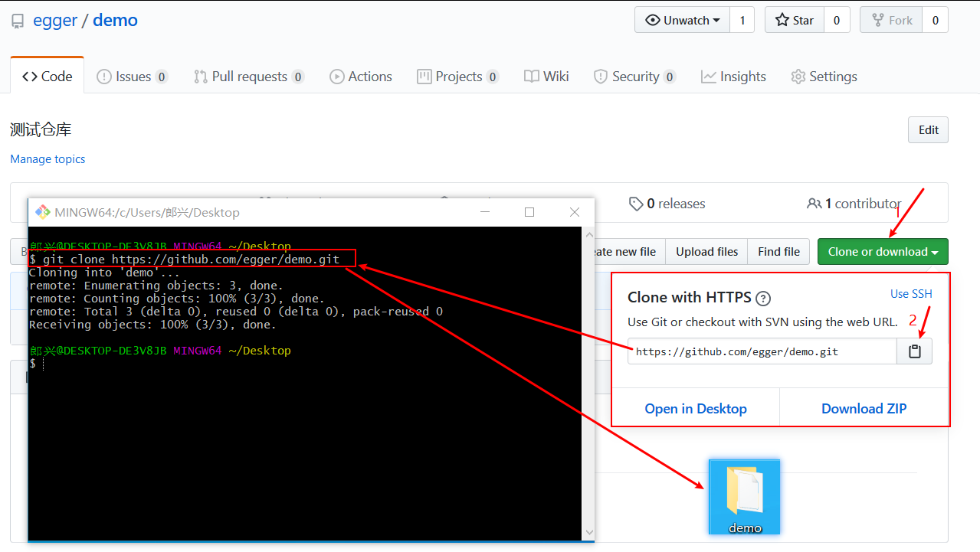Open the egger owner link

[55, 20]
